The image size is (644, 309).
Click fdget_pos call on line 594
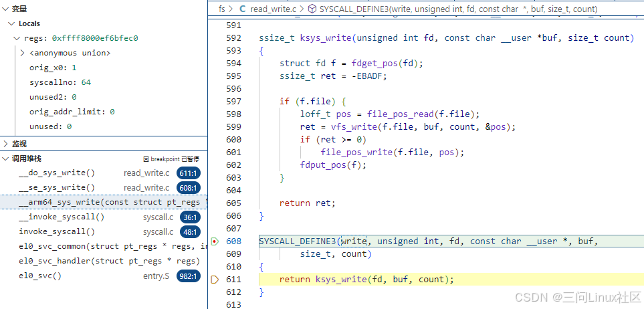click(x=374, y=64)
